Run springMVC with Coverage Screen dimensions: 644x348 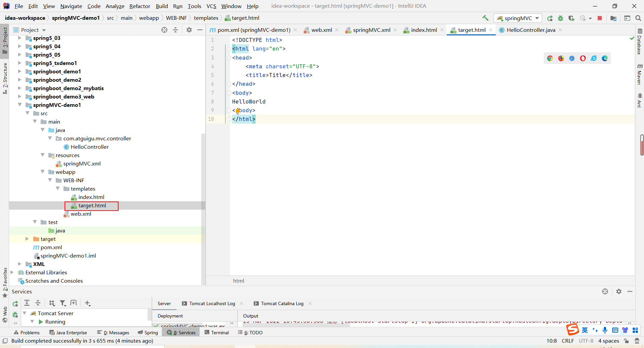[572, 18]
